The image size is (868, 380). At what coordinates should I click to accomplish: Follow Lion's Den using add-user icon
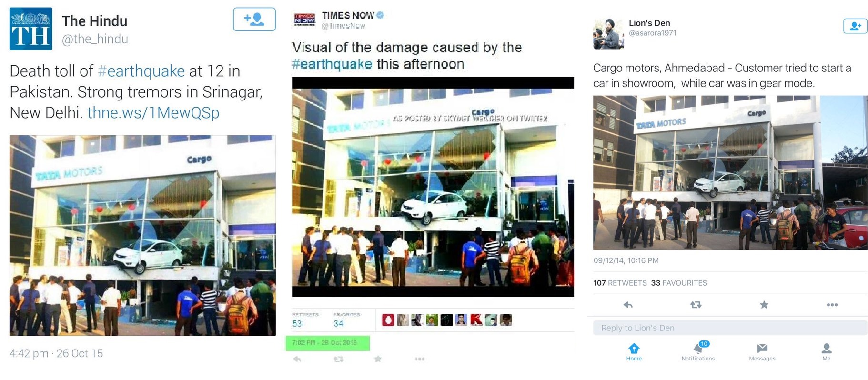(855, 26)
